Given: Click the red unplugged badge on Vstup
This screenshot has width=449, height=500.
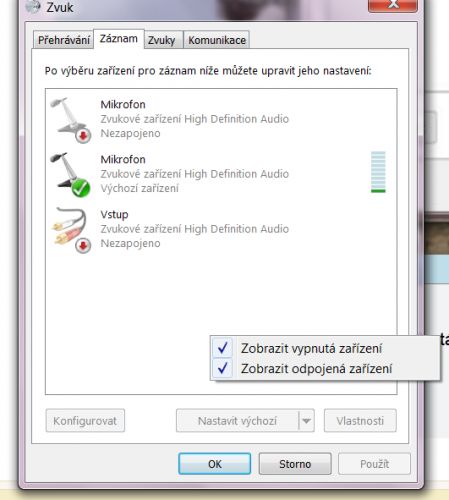Looking at the screenshot, I should (x=83, y=246).
